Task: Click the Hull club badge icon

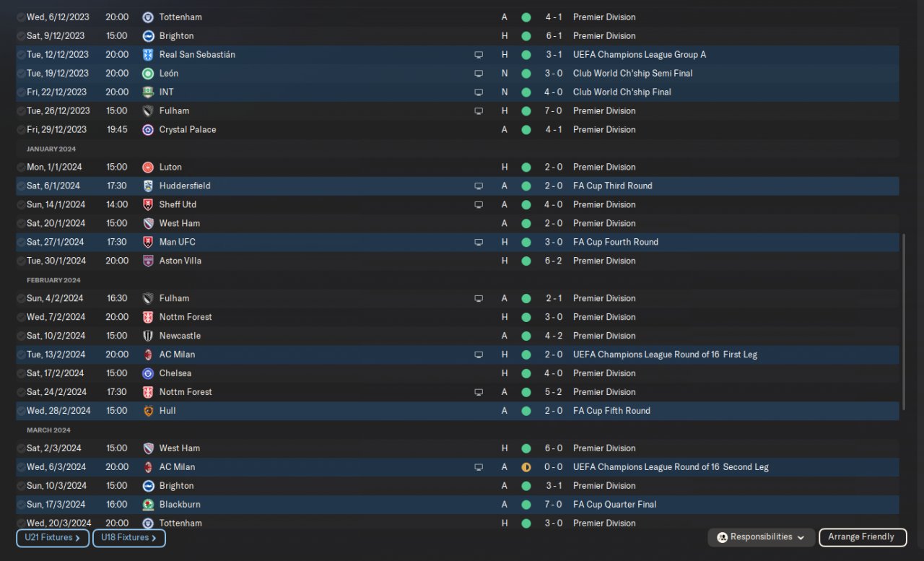Action: pyautogui.click(x=148, y=412)
